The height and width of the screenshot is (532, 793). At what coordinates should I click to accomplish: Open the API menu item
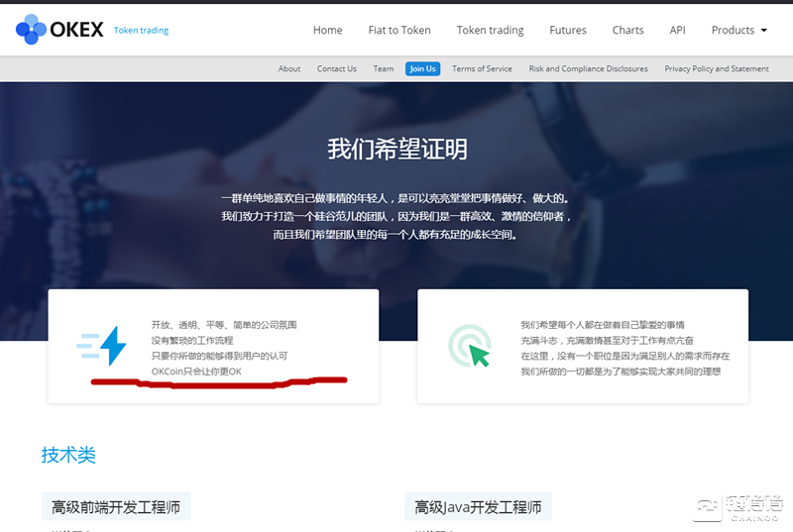point(677,30)
